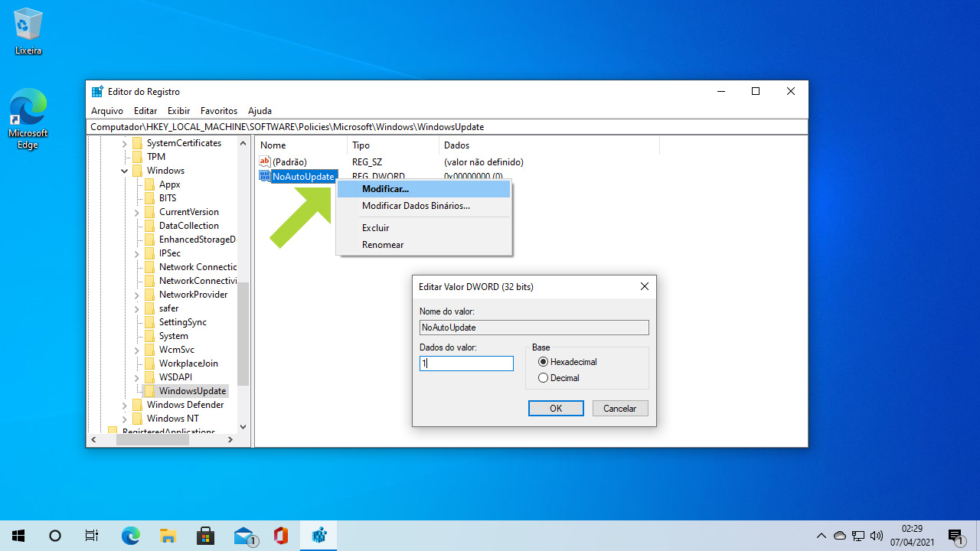
Task: Click the TPM folder icon
Action: 137,157
